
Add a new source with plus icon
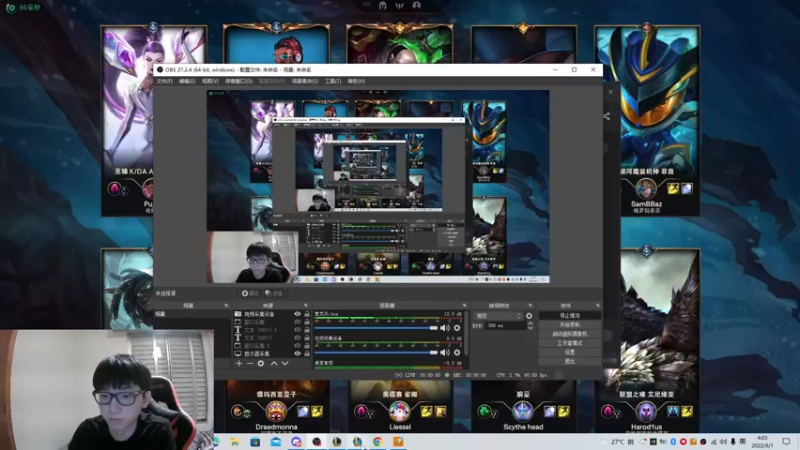point(239,363)
